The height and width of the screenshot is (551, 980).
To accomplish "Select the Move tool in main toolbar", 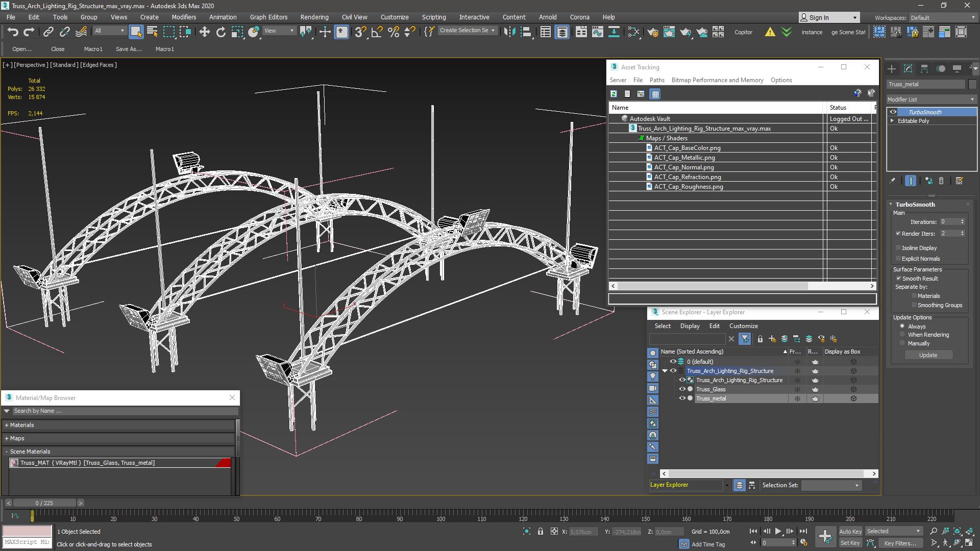I will coord(204,32).
